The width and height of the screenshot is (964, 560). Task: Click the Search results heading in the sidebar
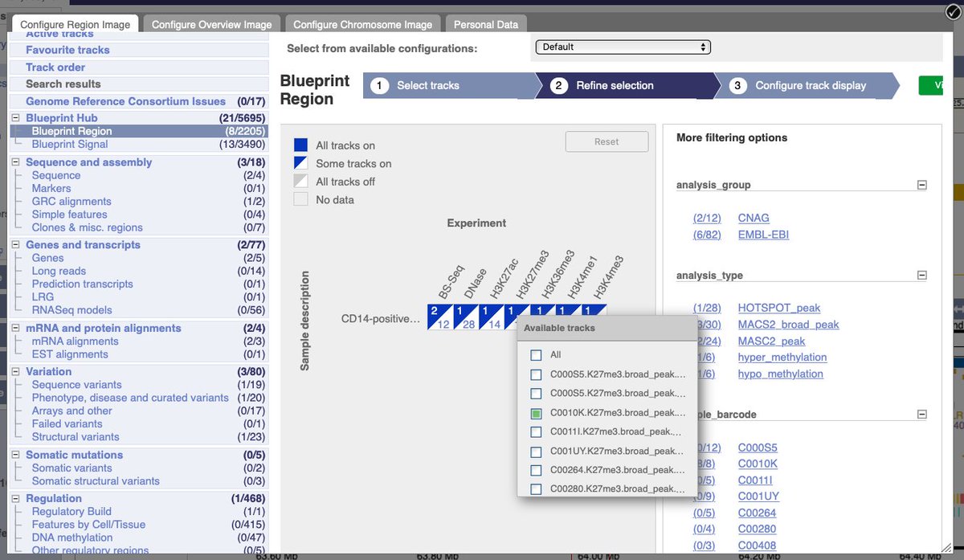[63, 84]
